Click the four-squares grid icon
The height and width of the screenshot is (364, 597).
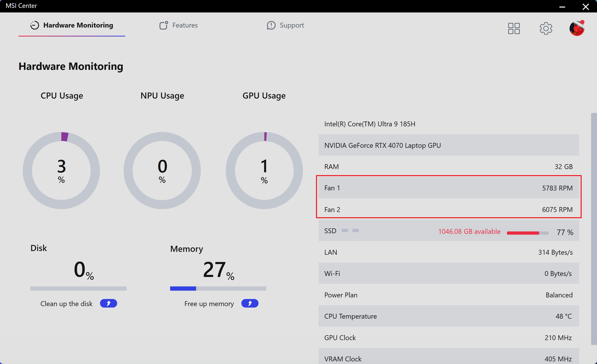[x=514, y=29]
